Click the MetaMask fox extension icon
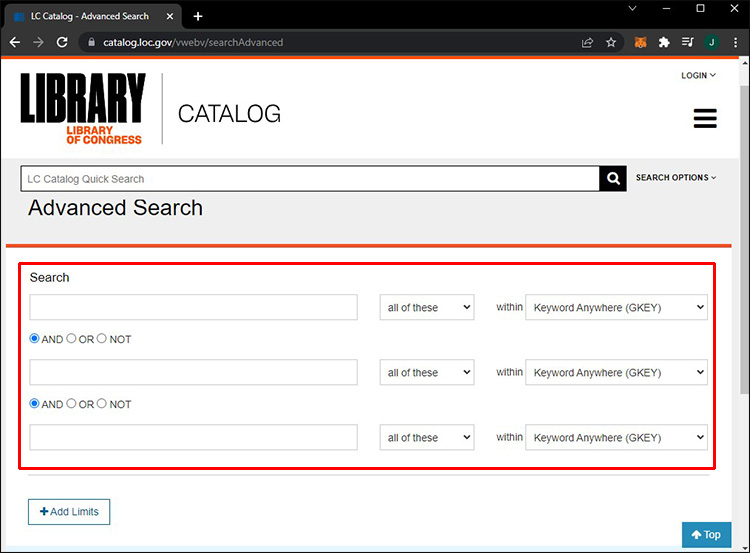Screen dimensions: 750x553 point(640,43)
